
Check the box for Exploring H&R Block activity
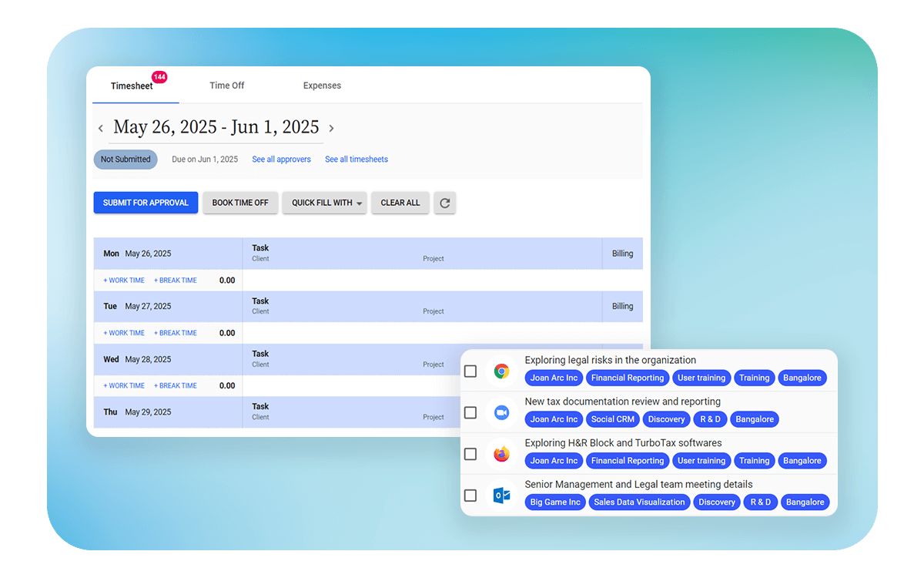(470, 454)
